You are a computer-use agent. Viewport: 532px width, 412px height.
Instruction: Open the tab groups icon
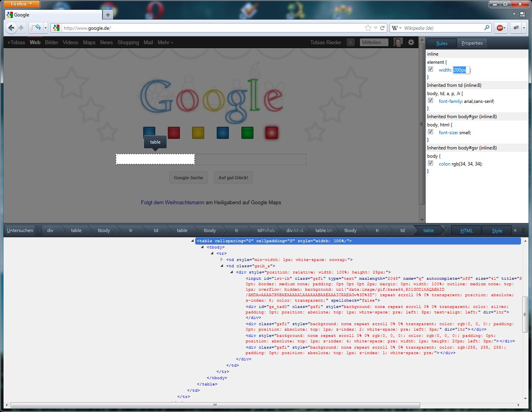523,14
